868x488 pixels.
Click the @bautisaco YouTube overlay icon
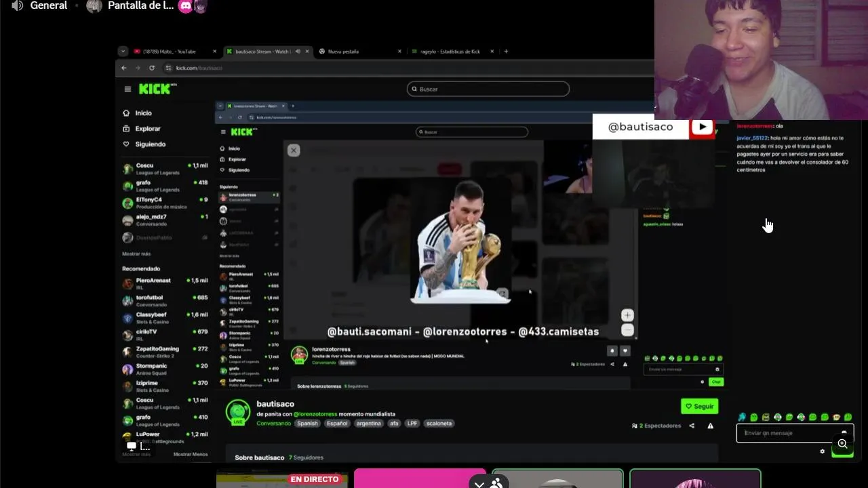702,127
